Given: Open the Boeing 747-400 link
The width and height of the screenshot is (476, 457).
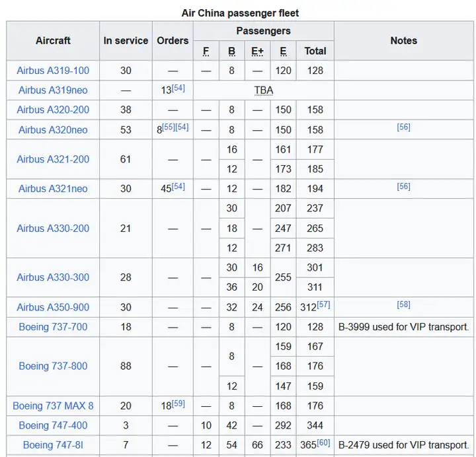Looking at the screenshot, I should click(53, 425).
